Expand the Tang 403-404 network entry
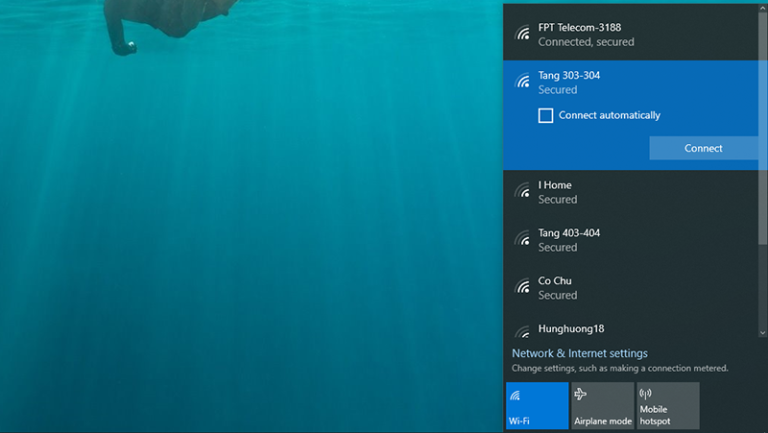Viewport: 768px width, 433px height. (x=630, y=239)
